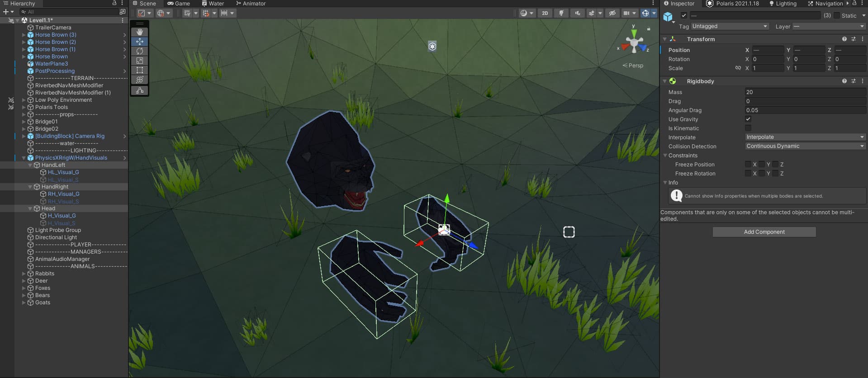Screen dimensions: 868x378
Task: Toggle scene audio mute icon
Action: pos(577,13)
